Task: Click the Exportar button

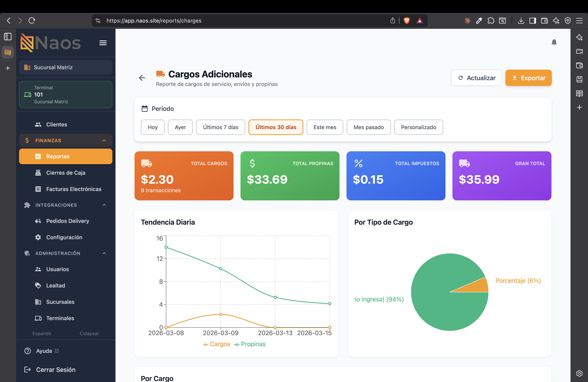Action: tap(528, 78)
